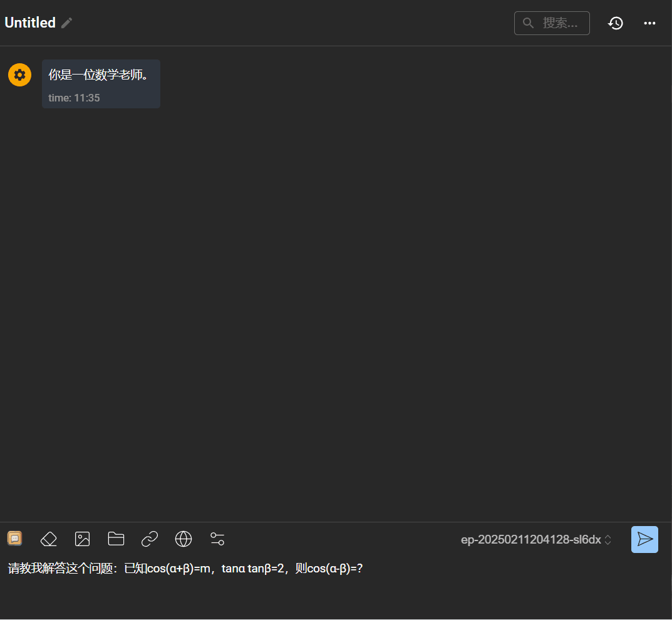Attach a picture using the image icon
This screenshot has width=672, height=620.
tap(83, 539)
